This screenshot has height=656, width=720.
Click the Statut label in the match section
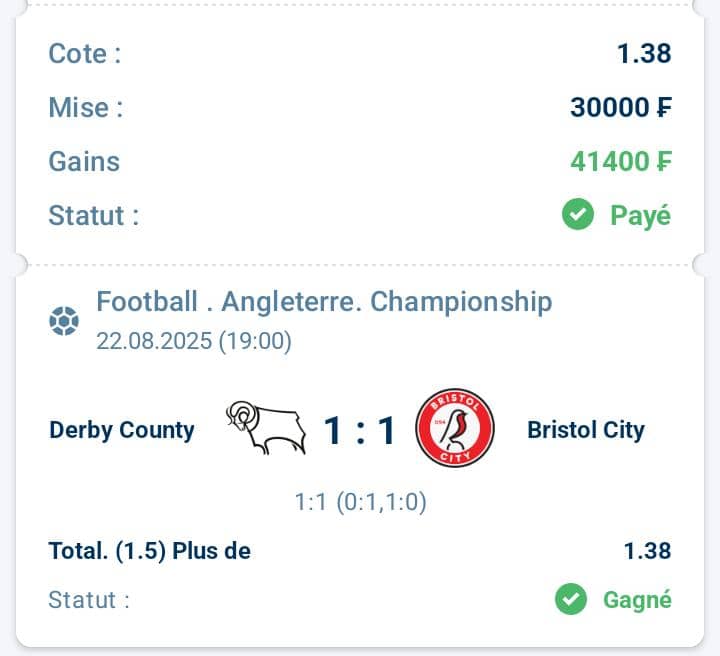coord(89,600)
